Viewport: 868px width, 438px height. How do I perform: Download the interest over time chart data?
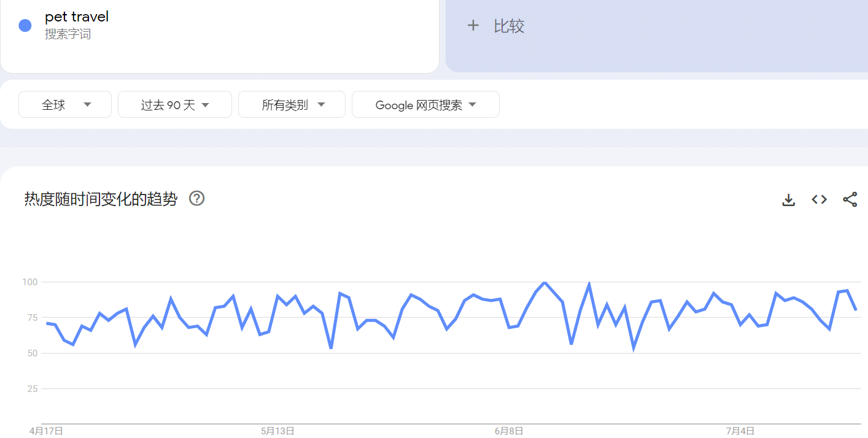tap(789, 199)
